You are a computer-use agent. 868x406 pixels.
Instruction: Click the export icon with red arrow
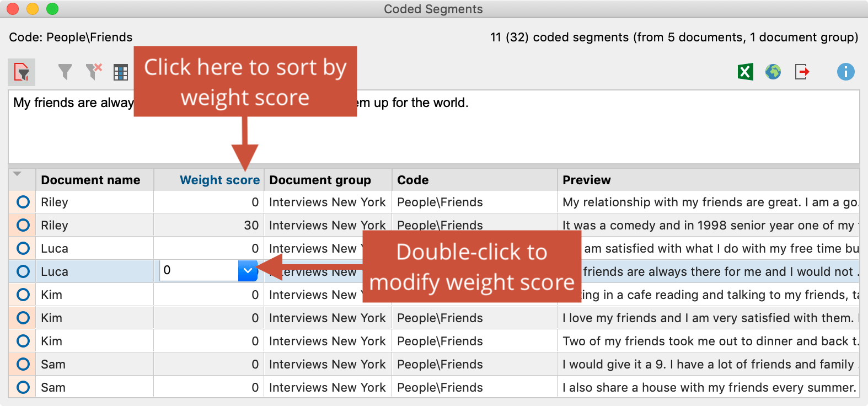802,72
